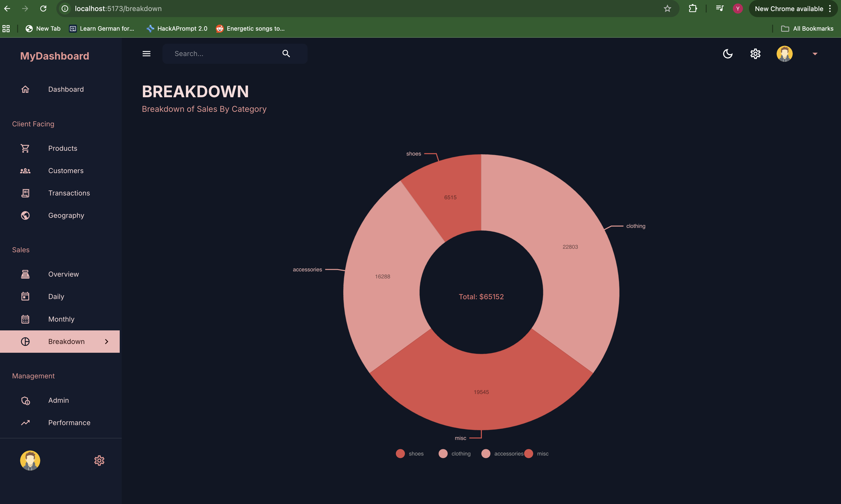
Task: Click the hamburger menu icon
Action: click(x=146, y=54)
